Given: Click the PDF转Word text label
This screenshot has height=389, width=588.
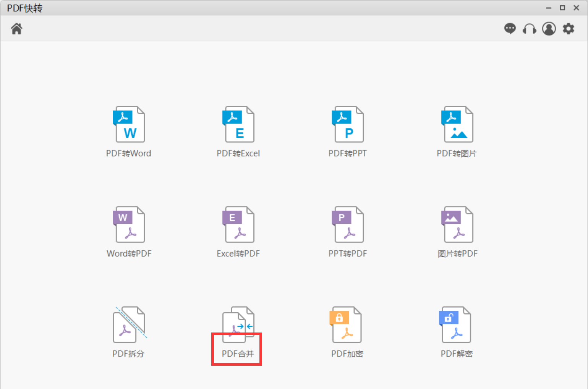Looking at the screenshot, I should (129, 153).
